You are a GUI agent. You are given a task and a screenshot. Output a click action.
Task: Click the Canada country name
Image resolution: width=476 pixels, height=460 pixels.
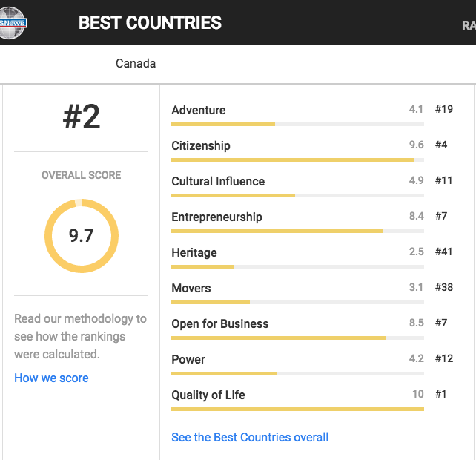point(136,63)
